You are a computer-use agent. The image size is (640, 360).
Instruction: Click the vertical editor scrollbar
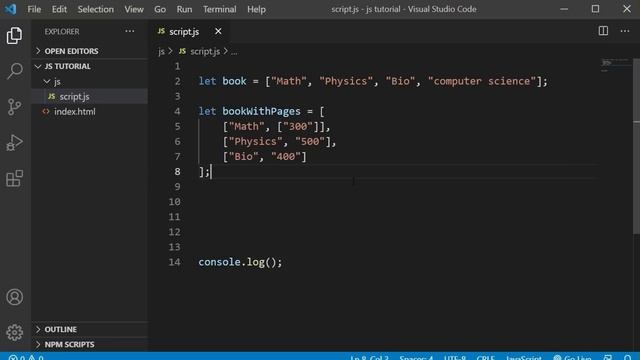636,147
